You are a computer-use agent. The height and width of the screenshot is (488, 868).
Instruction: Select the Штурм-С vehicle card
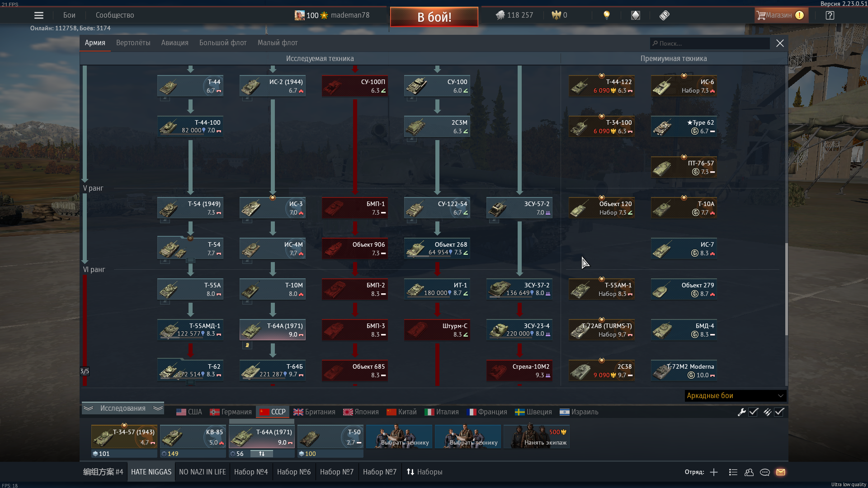pos(437,330)
